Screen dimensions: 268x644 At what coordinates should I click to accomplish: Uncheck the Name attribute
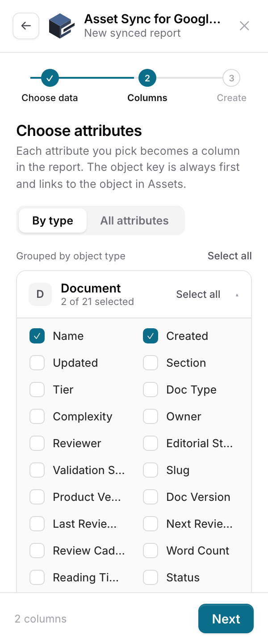37,336
